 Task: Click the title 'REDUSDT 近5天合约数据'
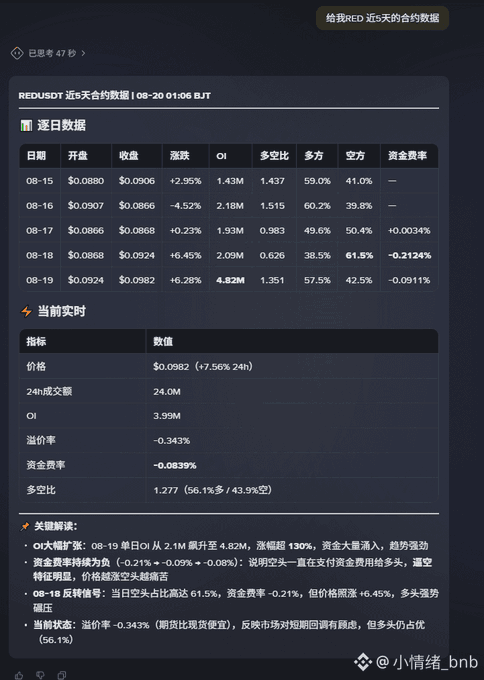74,95
